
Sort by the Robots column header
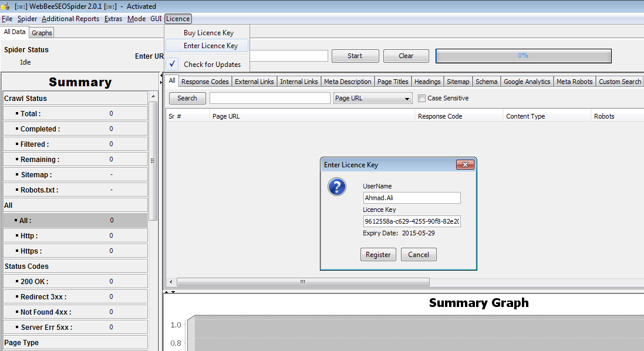pos(618,116)
